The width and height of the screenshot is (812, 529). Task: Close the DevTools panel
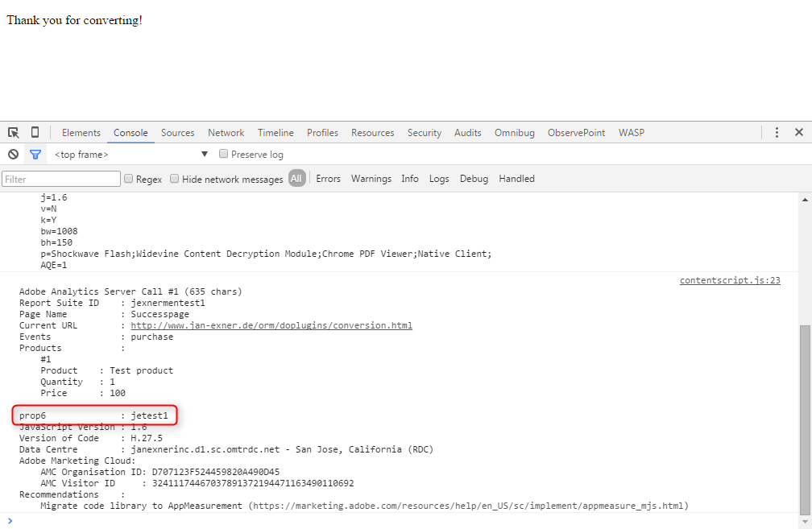point(799,133)
